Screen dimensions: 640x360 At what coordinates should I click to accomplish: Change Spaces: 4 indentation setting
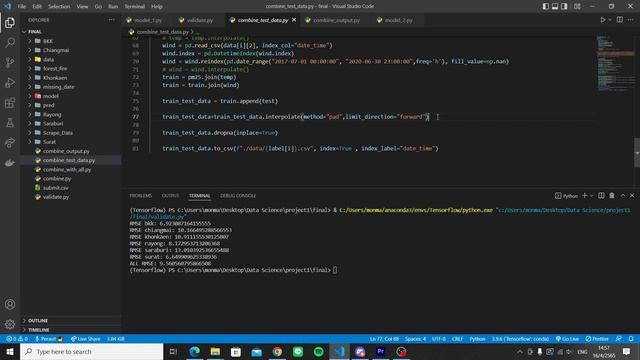pyautogui.click(x=415, y=339)
